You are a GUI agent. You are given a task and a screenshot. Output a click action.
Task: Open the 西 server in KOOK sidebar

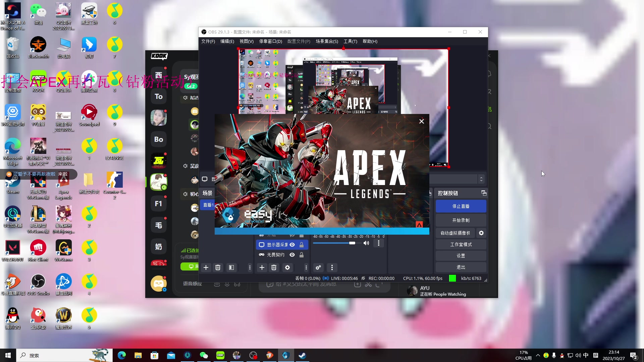tap(159, 75)
